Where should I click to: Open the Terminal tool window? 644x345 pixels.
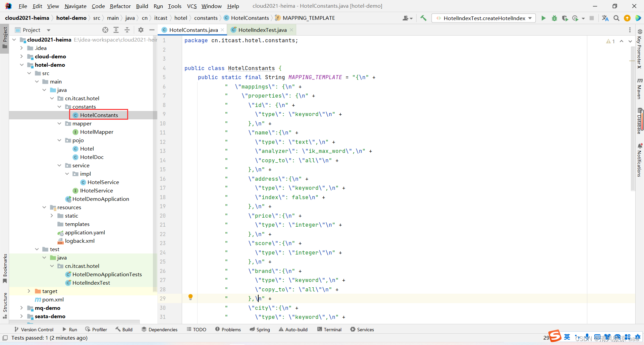pos(329,330)
